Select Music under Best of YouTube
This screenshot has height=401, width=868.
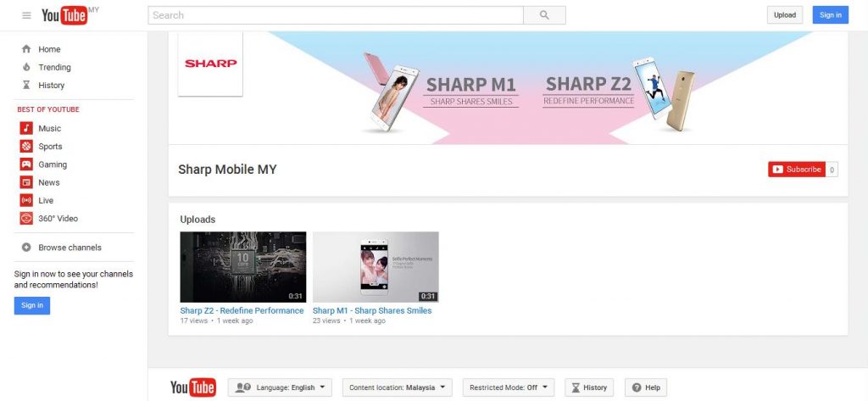point(49,128)
